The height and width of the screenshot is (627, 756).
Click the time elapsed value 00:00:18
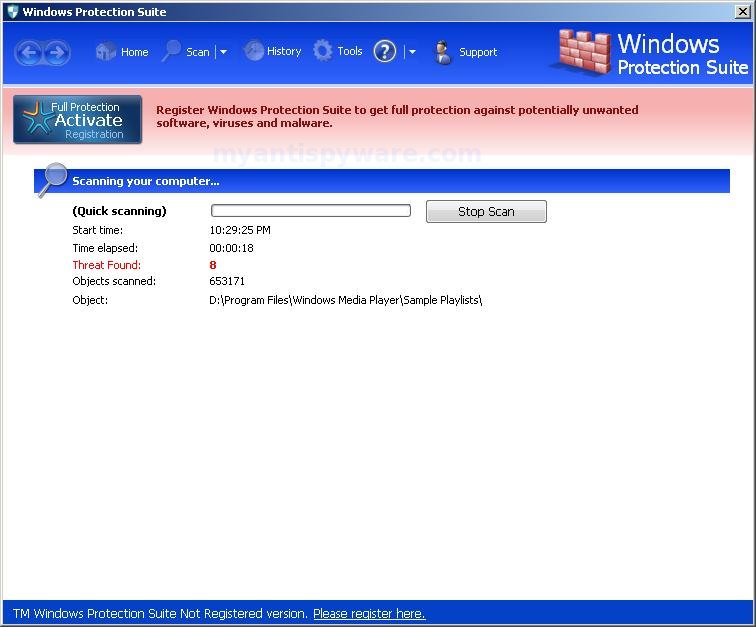[x=231, y=248]
